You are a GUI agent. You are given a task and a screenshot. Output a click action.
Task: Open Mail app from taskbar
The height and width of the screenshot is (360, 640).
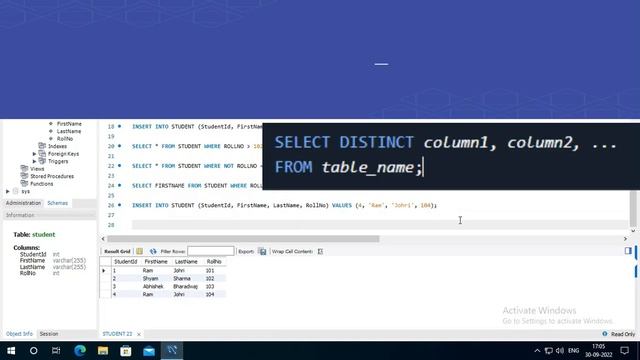pyautogui.click(x=149, y=351)
